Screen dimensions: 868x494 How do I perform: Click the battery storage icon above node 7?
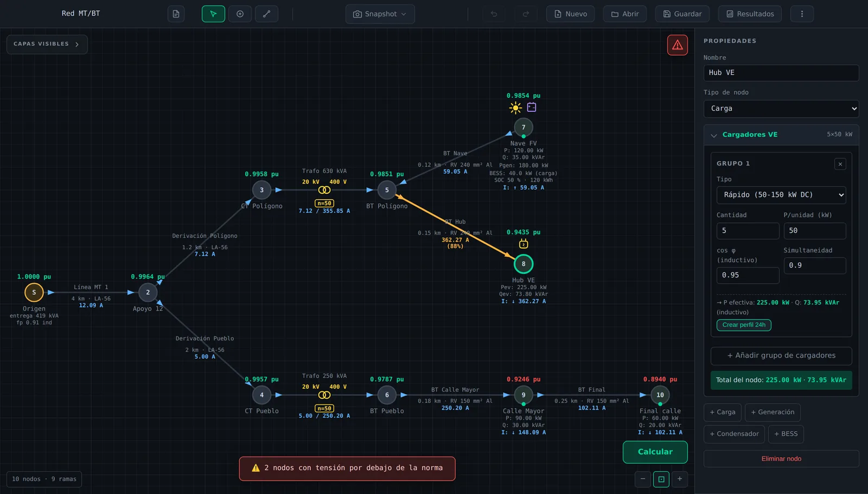coord(532,107)
